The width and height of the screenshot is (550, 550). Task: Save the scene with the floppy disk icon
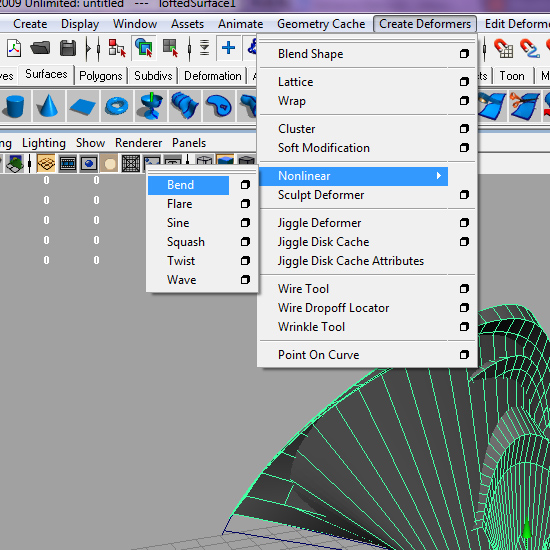click(68, 48)
